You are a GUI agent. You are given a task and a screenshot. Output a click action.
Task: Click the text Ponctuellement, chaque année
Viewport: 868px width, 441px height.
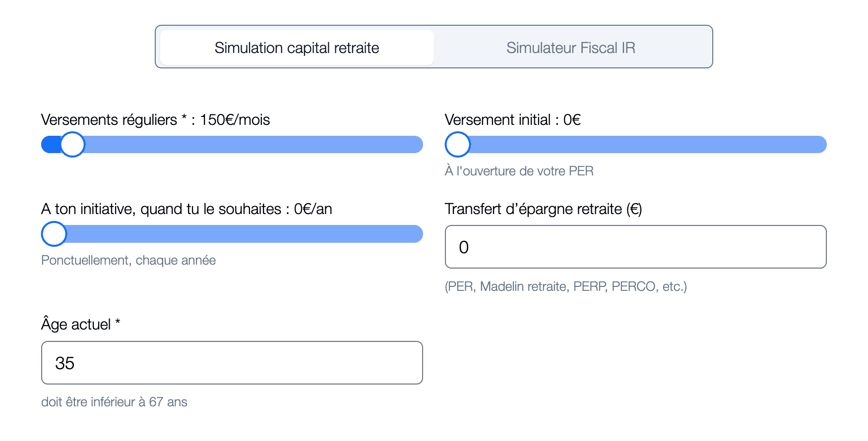click(x=128, y=260)
